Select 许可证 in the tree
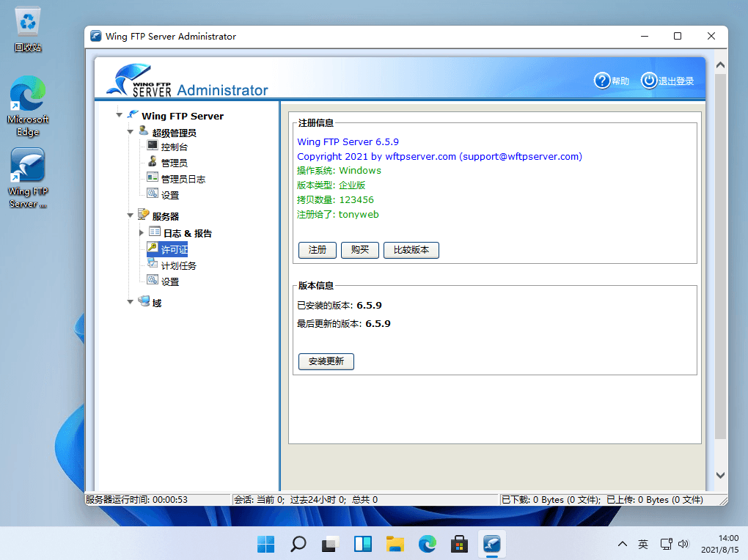The height and width of the screenshot is (560, 748). (174, 249)
